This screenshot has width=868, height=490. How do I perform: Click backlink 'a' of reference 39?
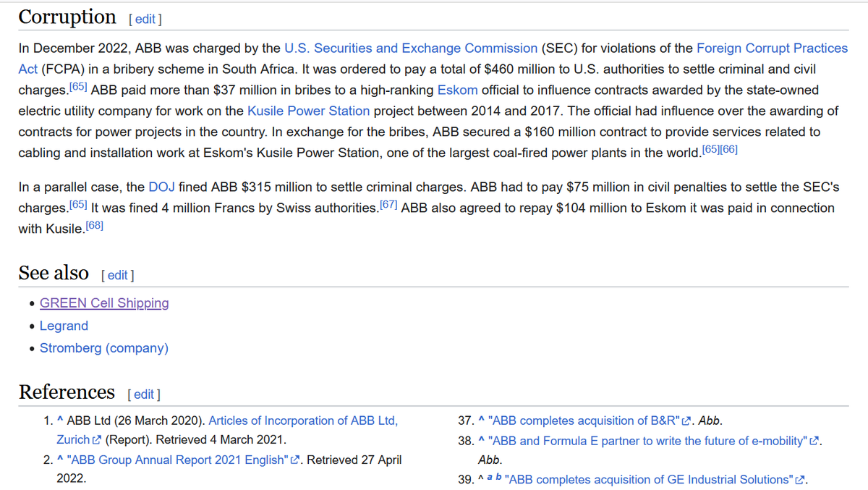tap(490, 478)
